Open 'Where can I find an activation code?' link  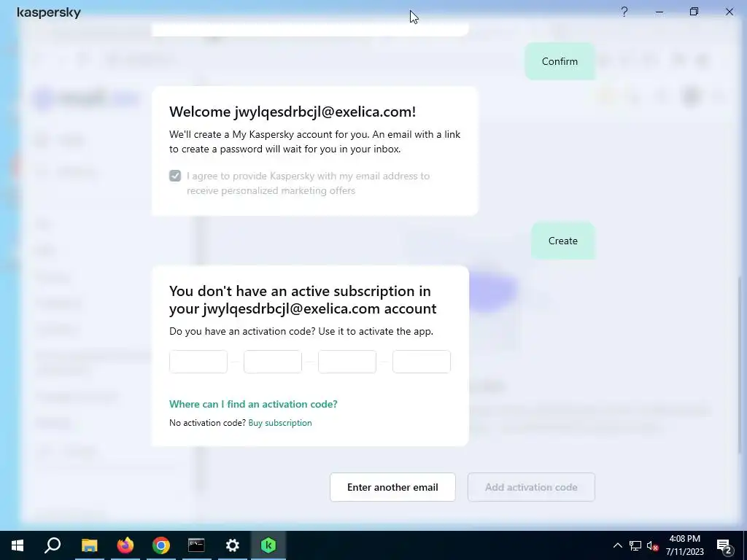pyautogui.click(x=253, y=404)
